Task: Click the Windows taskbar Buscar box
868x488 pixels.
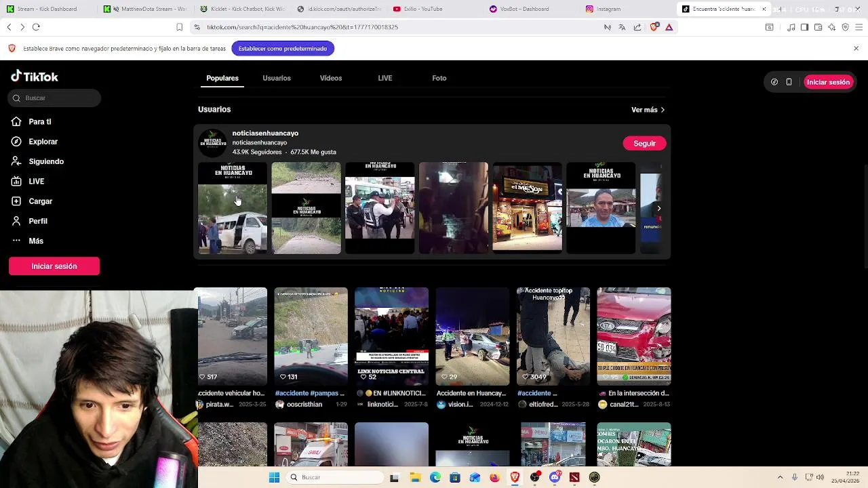Action: point(334,477)
